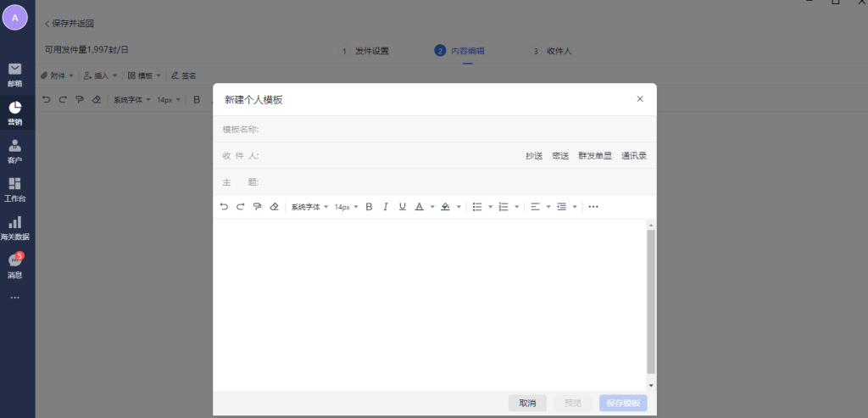Toggle bold formatting in the template editor
Screen dimensions: 868x418
tap(369, 207)
